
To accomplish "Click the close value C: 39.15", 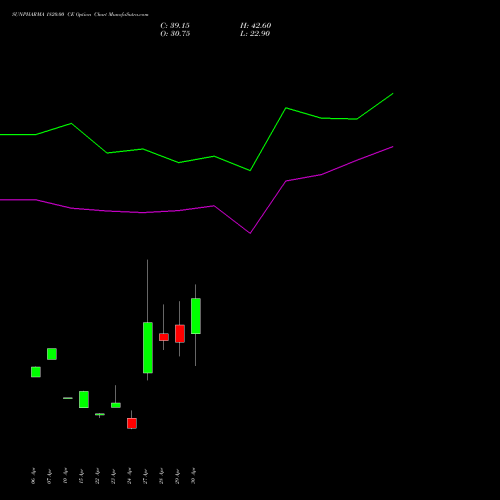I will pyautogui.click(x=175, y=26).
